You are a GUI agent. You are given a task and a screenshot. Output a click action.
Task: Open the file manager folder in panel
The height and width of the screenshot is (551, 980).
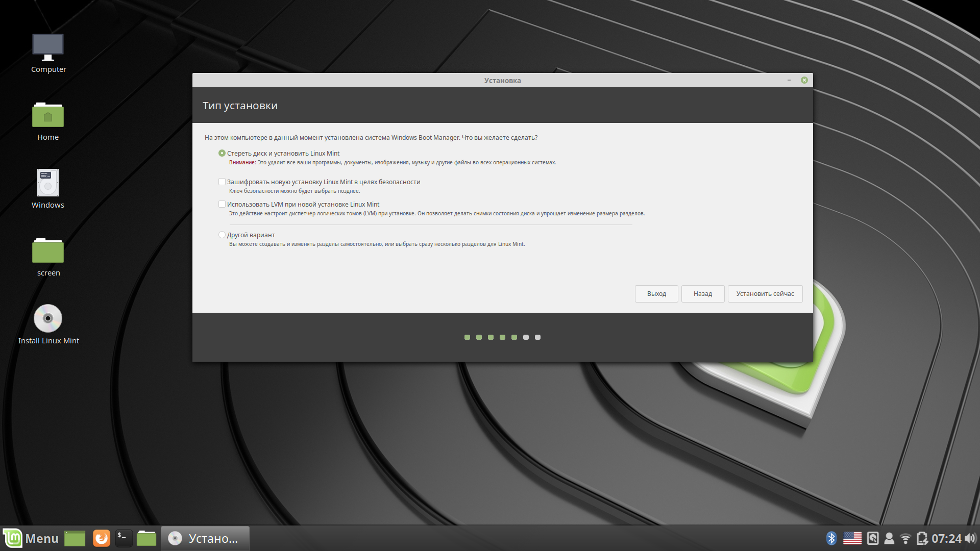146,538
